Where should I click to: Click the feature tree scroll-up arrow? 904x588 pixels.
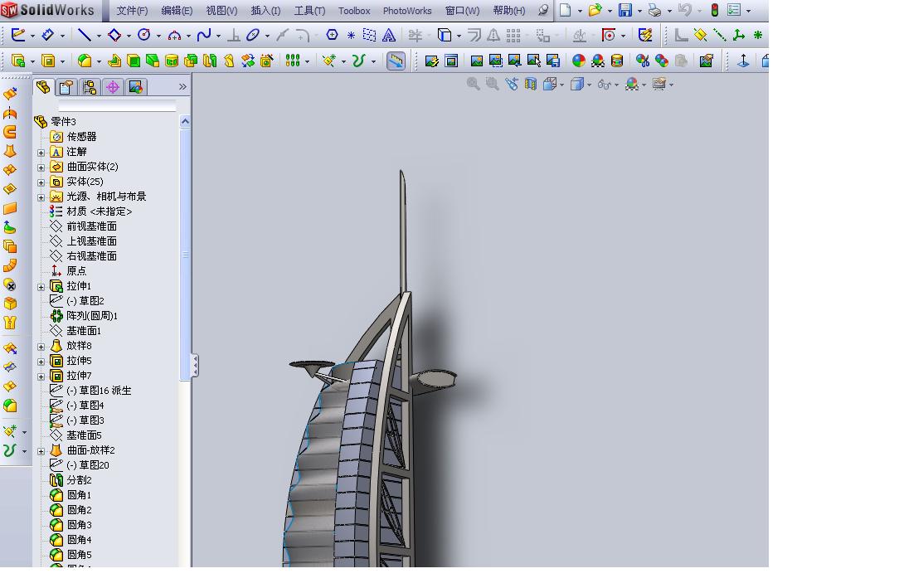click(x=185, y=121)
